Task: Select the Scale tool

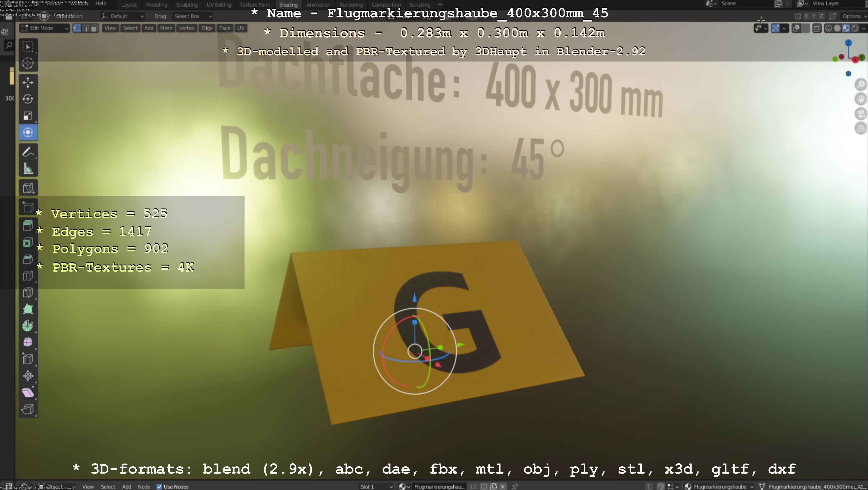Action: click(28, 116)
